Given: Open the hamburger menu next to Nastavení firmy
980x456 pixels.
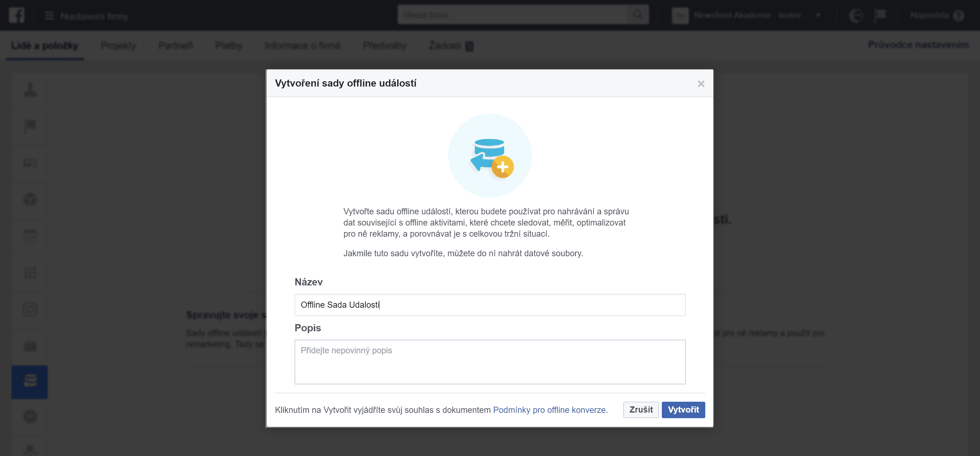Looking at the screenshot, I should pos(49,16).
